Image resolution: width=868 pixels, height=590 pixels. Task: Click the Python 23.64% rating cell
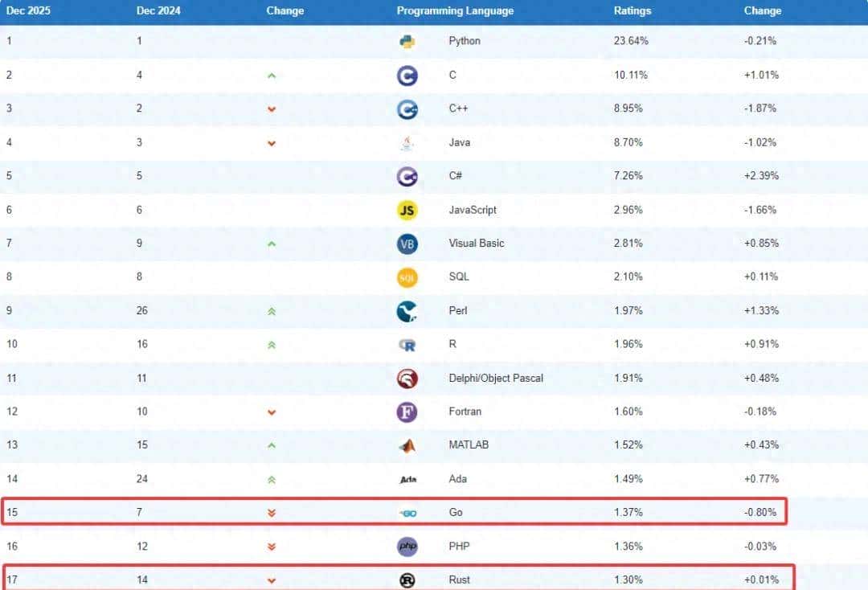click(x=631, y=41)
